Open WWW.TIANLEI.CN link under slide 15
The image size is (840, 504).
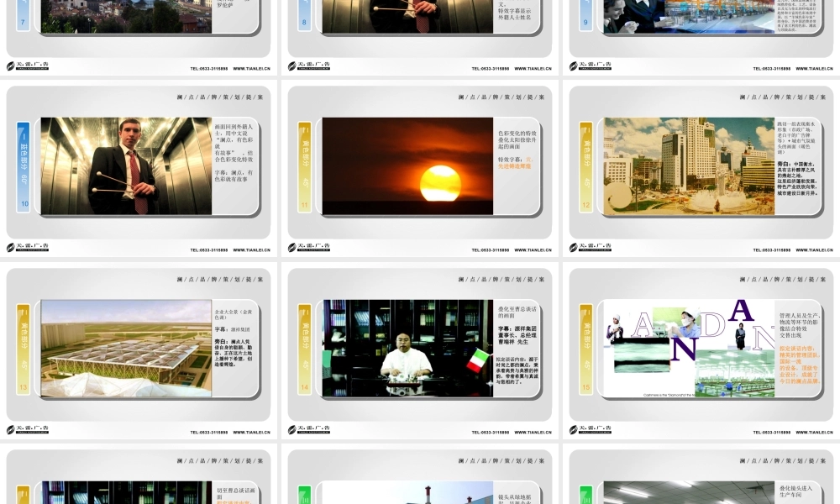coord(814,433)
